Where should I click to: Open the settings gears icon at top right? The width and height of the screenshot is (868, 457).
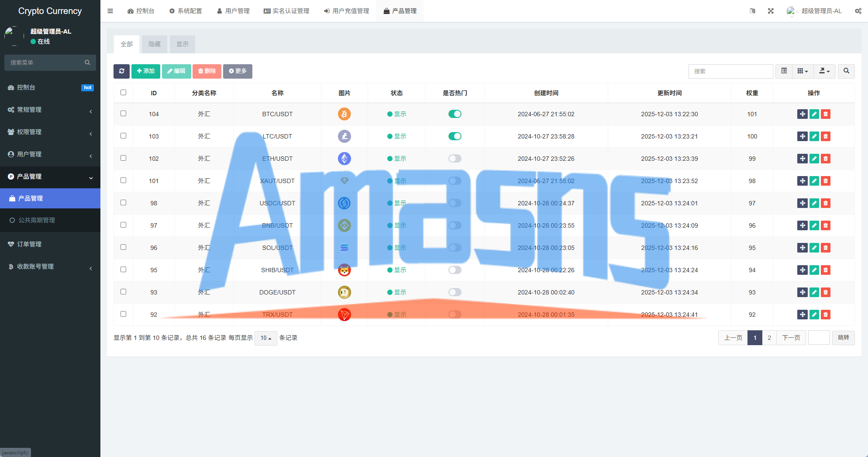(x=858, y=11)
